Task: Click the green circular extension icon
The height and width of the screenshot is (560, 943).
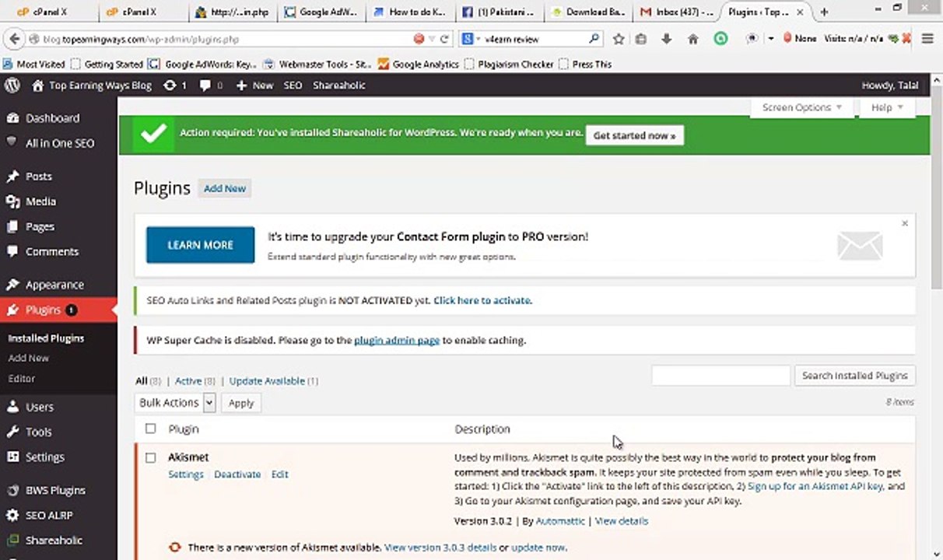Action: (720, 38)
